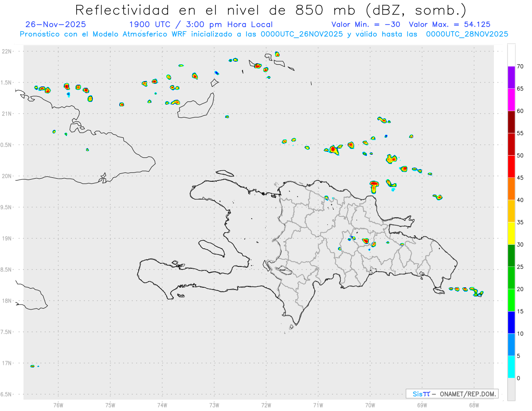Click the '74W' longitude label

162,405
